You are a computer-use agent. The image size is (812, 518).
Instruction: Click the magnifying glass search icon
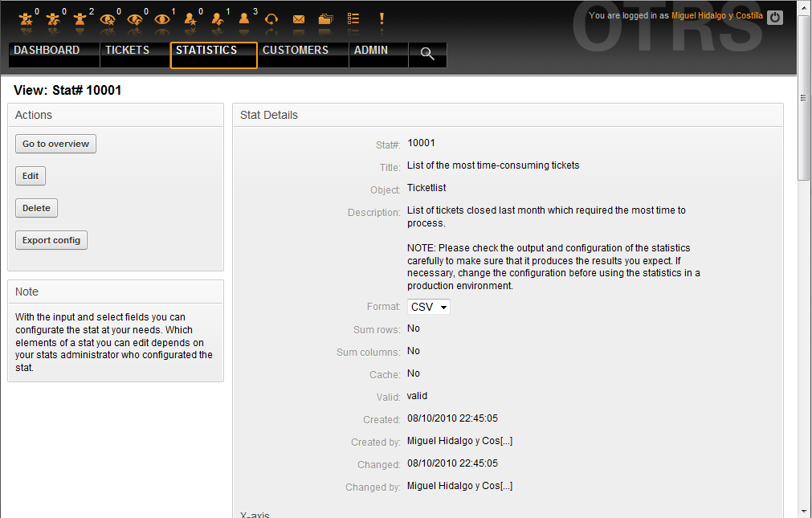coord(427,54)
